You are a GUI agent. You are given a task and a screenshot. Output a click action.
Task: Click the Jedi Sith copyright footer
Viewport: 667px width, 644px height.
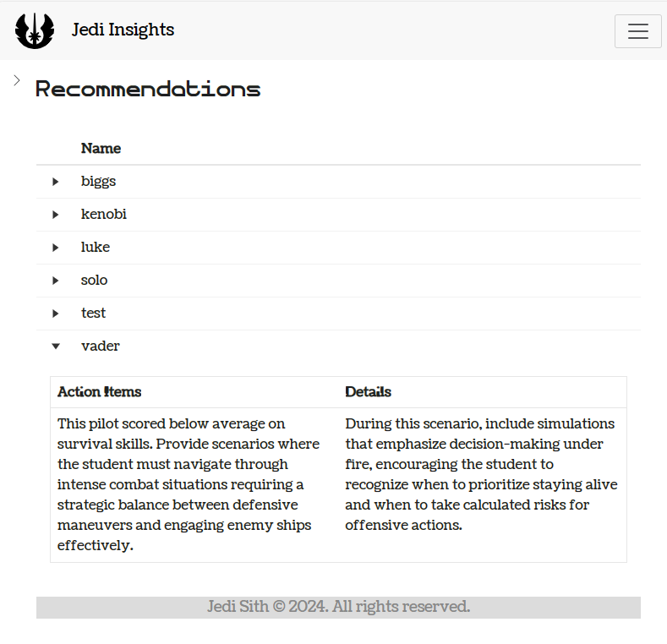click(338, 607)
